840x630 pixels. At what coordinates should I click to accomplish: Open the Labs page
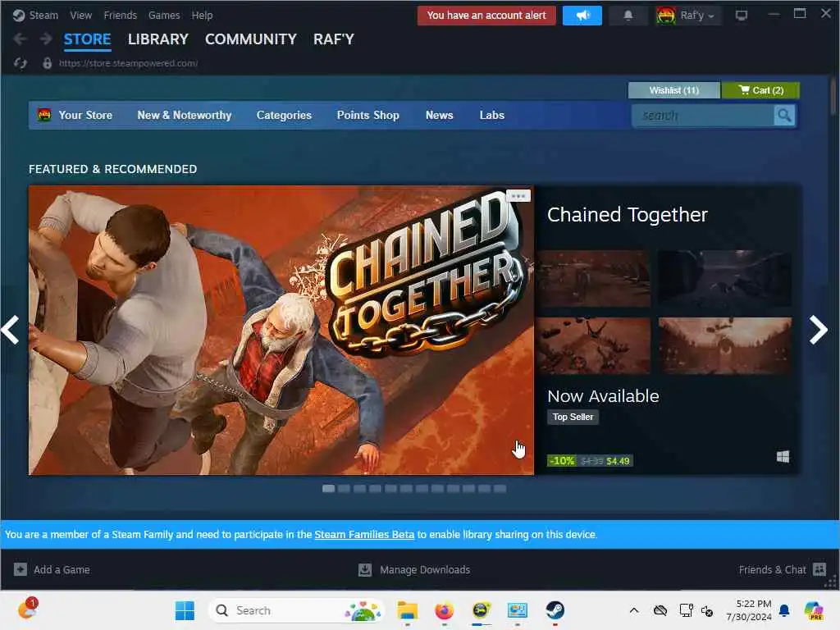click(x=492, y=115)
